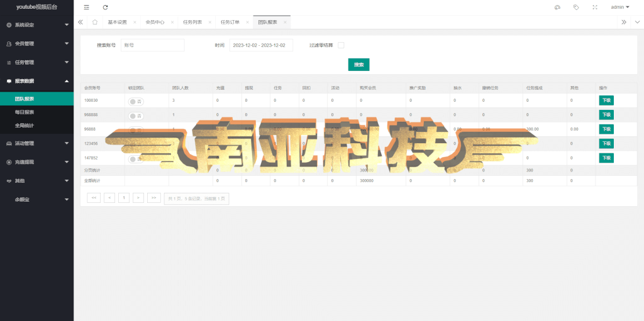This screenshot has width=644, height=321.
Task: Click the green 搜索 button
Action: [x=358, y=65]
